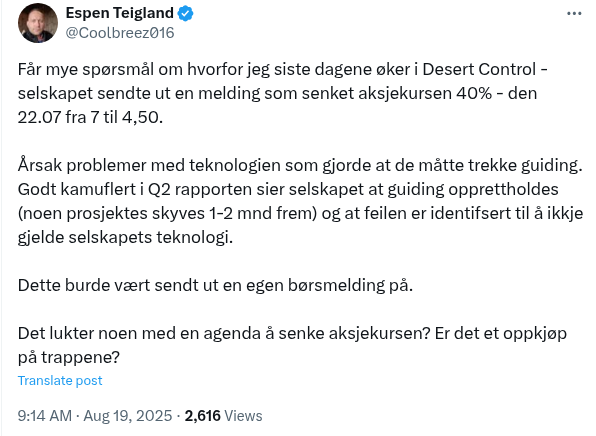Click the 9:14 AM timestamp
The height and width of the screenshot is (436, 596).
pyautogui.click(x=44, y=416)
